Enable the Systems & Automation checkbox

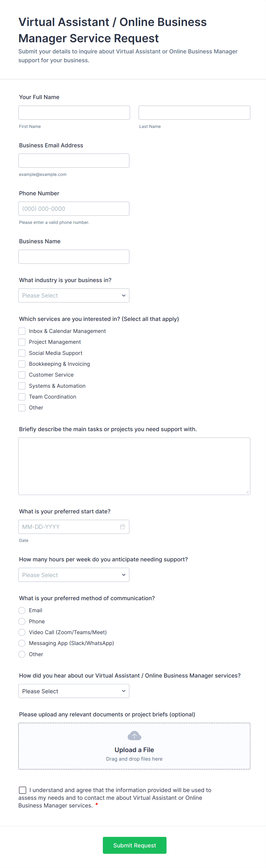(x=22, y=386)
